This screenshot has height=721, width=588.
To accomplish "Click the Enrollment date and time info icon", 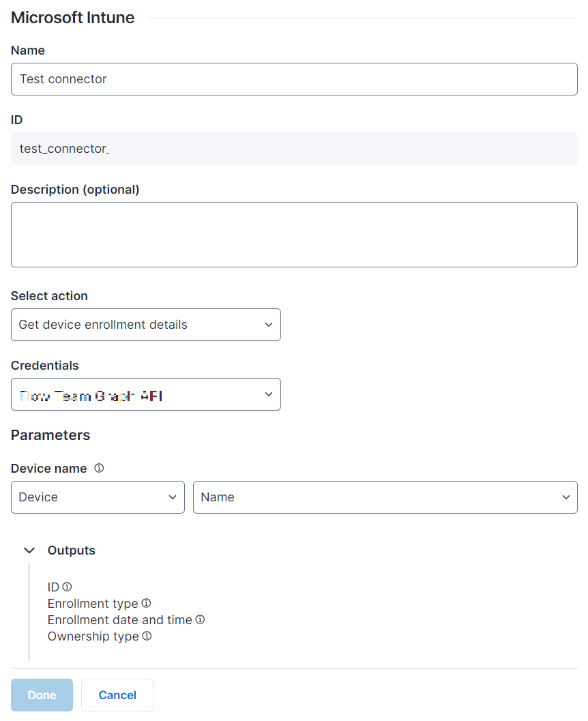I will click(x=200, y=619).
